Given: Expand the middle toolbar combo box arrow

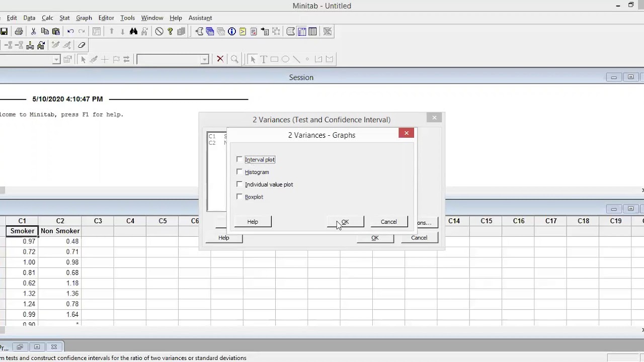Looking at the screenshot, I should [x=204, y=59].
